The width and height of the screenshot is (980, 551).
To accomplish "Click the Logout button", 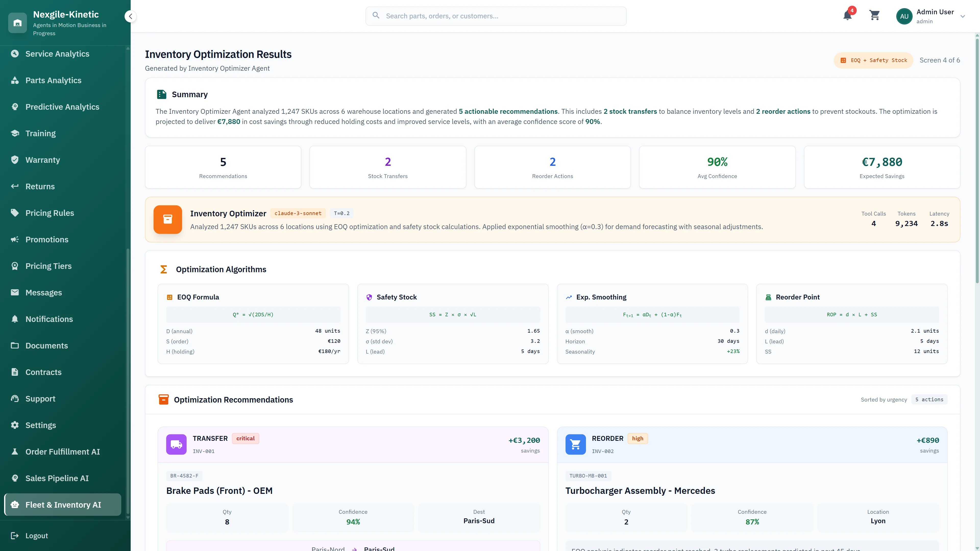I will coord(36,535).
